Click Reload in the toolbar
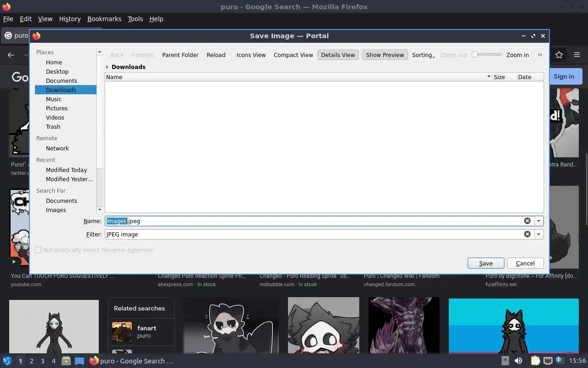The width and height of the screenshot is (588, 368). click(x=216, y=55)
